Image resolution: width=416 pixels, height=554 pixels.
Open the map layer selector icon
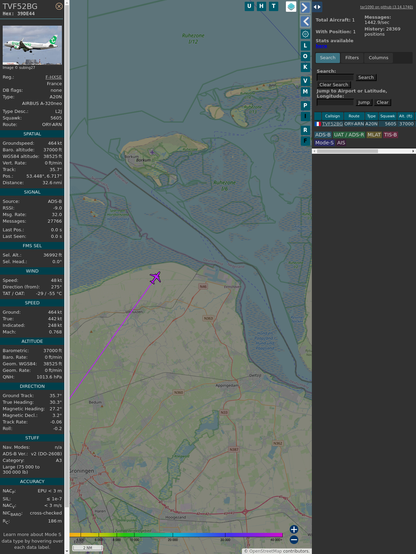[291, 6]
